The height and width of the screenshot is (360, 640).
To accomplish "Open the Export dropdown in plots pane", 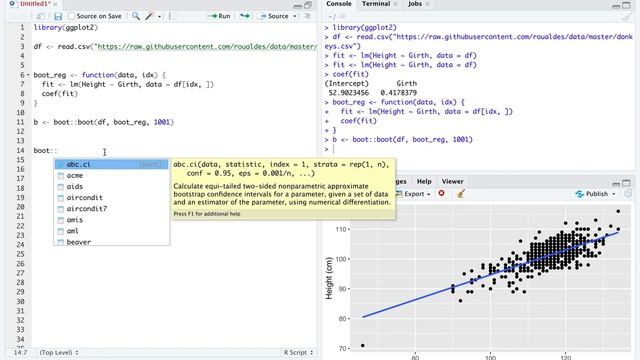I will (413, 194).
